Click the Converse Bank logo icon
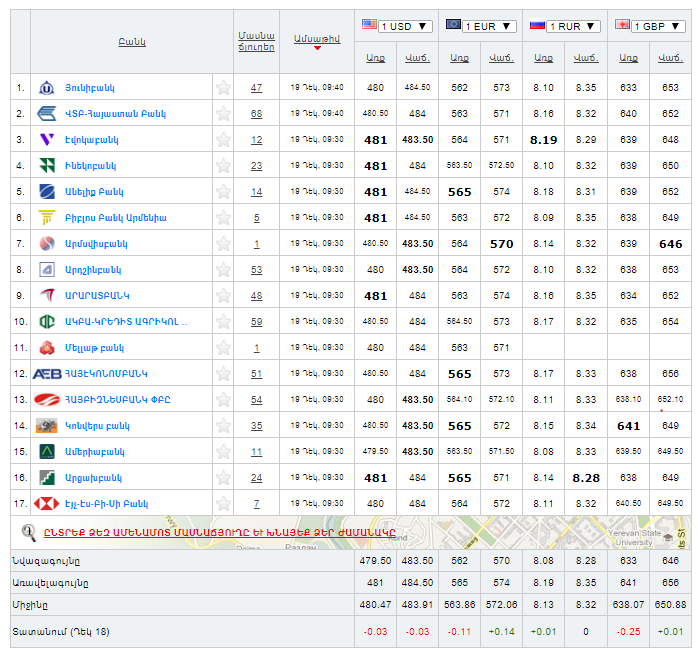698x657 pixels. click(47, 426)
